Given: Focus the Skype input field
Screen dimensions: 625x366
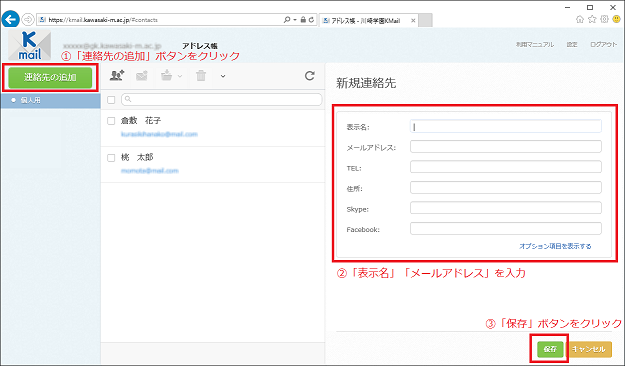Looking at the screenshot, I should pyautogui.click(x=506, y=208).
